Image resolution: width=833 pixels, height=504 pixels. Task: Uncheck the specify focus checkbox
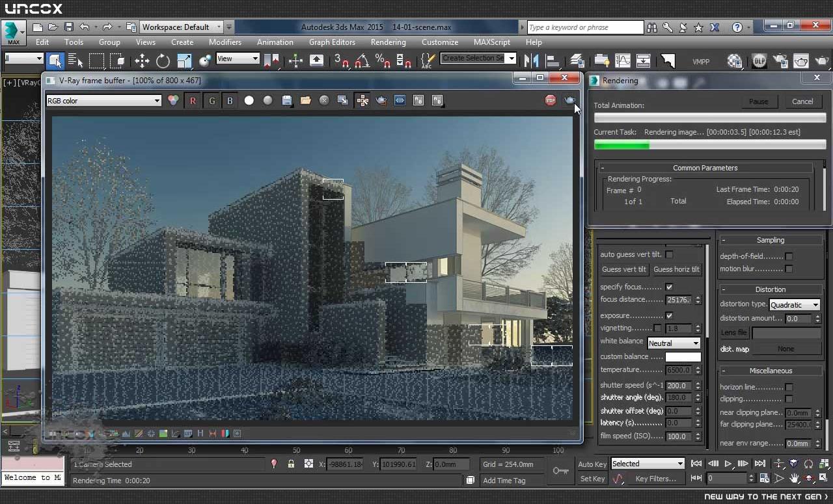pyautogui.click(x=669, y=287)
